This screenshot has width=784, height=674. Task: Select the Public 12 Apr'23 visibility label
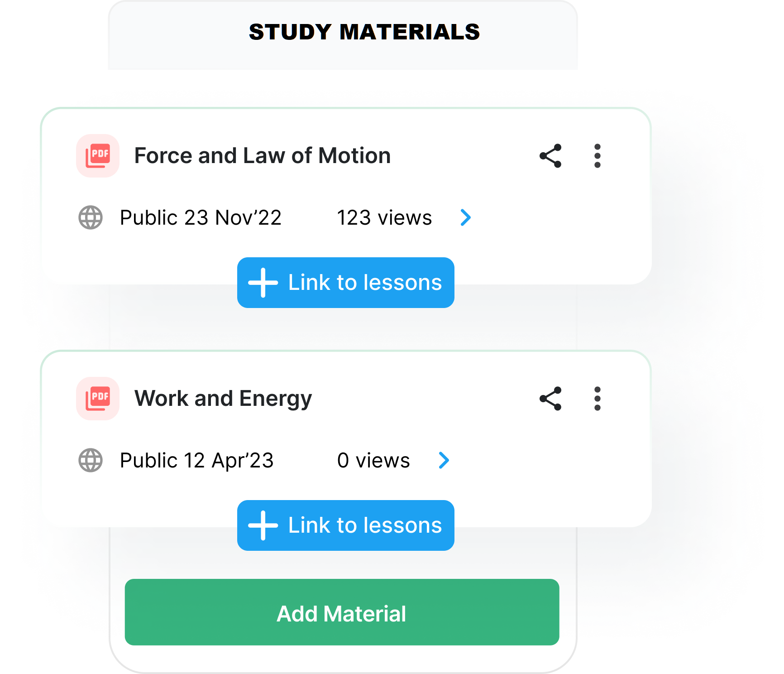[197, 460]
